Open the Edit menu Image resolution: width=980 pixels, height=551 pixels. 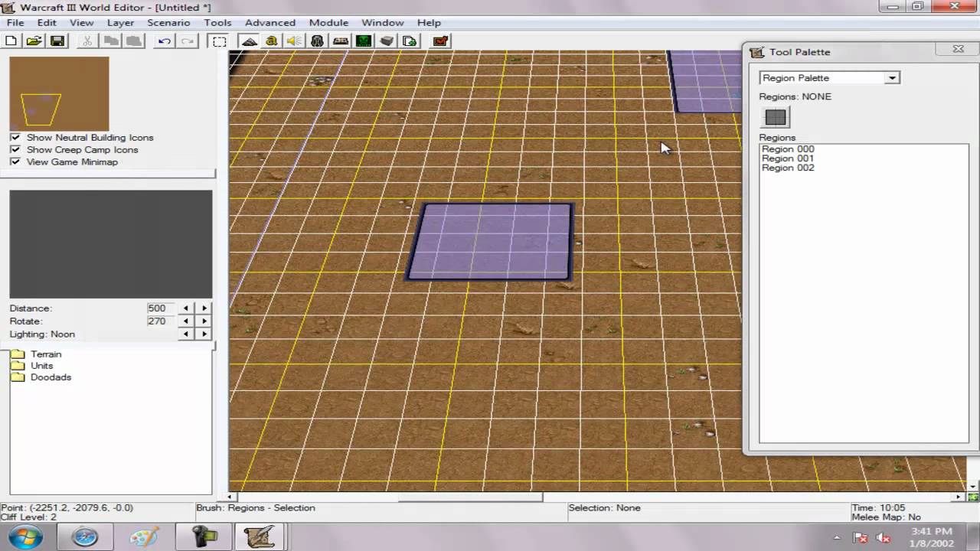pos(47,23)
